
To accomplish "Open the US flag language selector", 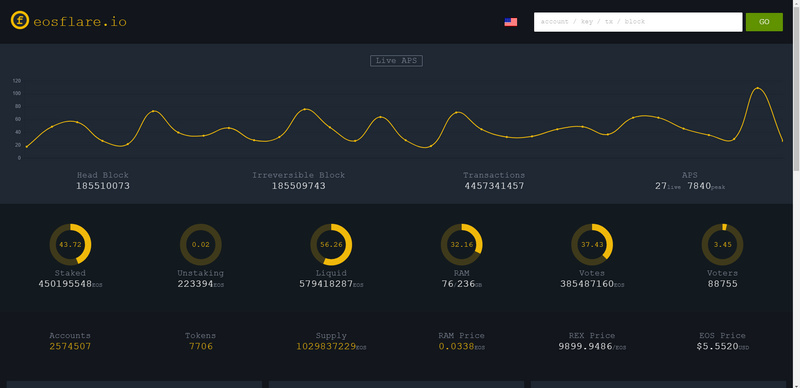I will (511, 22).
